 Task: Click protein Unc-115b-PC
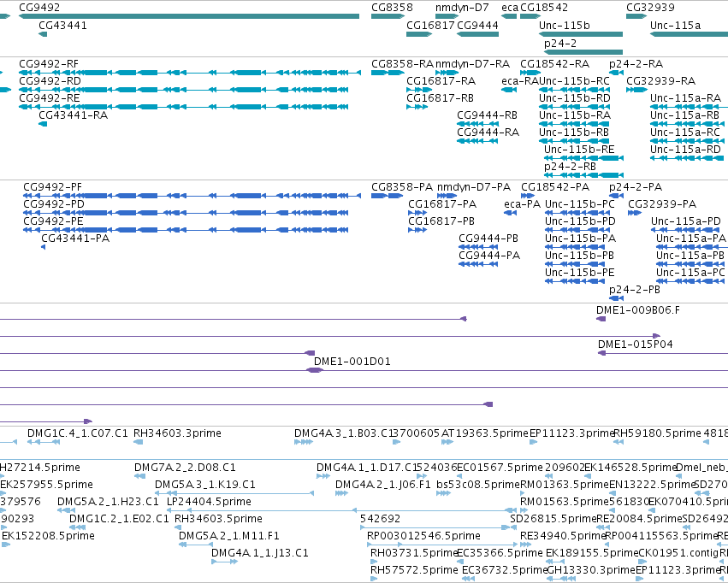[580, 204]
